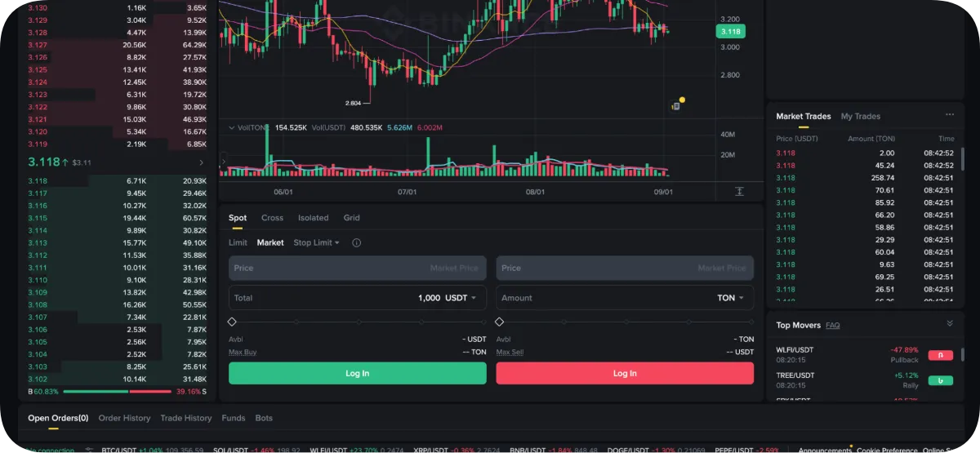Select the 3.108 bid price row
The height and width of the screenshot is (453, 980).
click(x=117, y=304)
